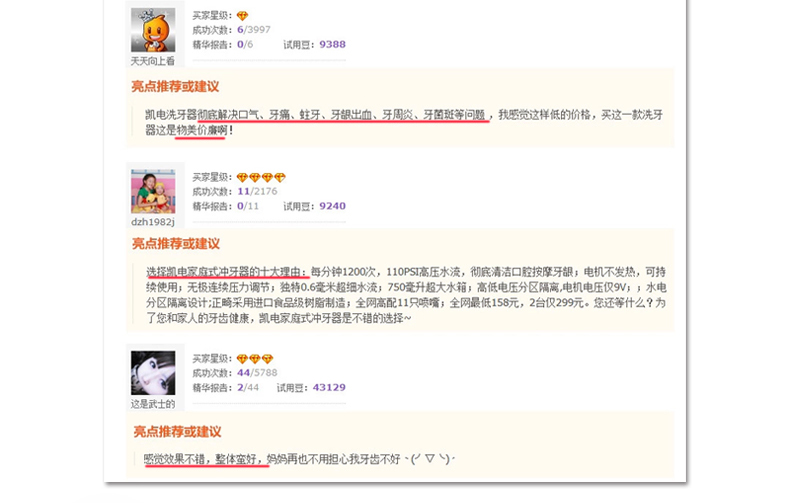Click last diamond icon for 这是武士的
The width and height of the screenshot is (790, 503).
(x=268, y=359)
